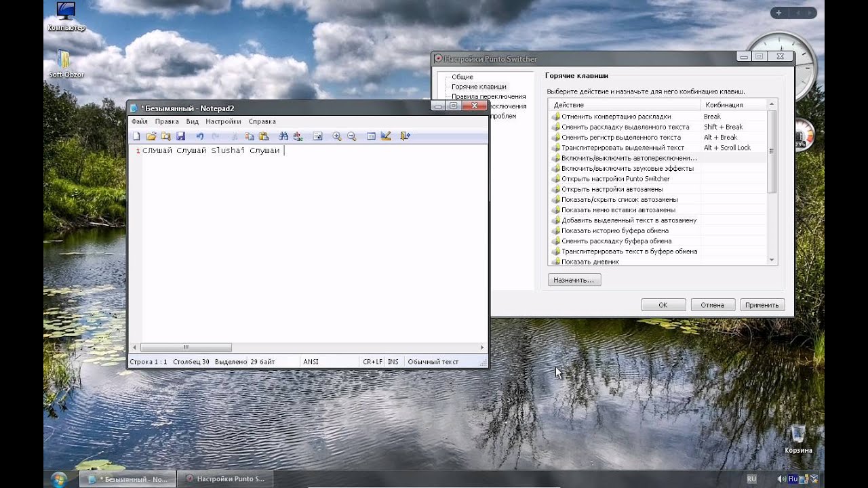Save the document with the floppy disk icon

pyautogui.click(x=180, y=136)
